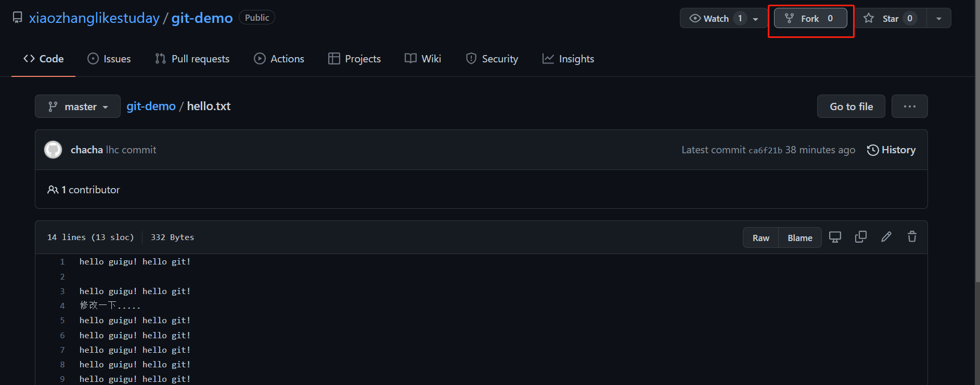Star the git-demo repository
The width and height of the screenshot is (980, 385).
891,19
